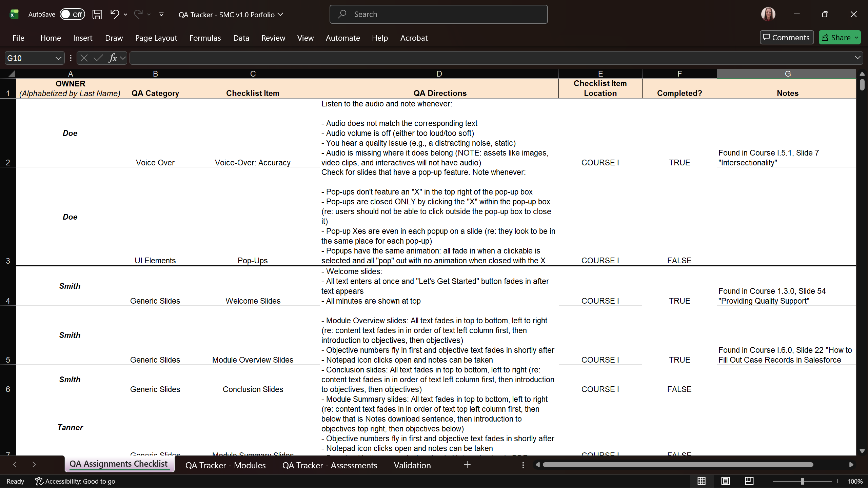Click the Undo arrow icon
This screenshot has width=868, height=488.
[x=115, y=14]
